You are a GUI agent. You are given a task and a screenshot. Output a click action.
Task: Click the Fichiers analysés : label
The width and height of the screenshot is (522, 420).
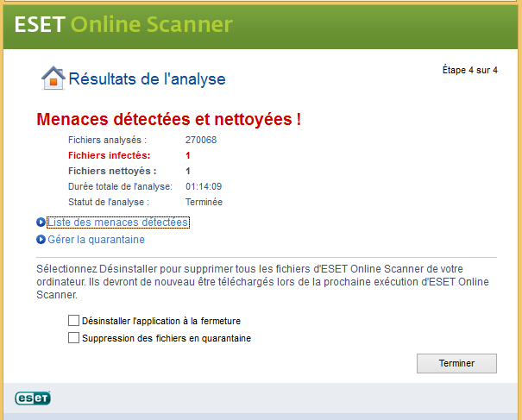107,140
